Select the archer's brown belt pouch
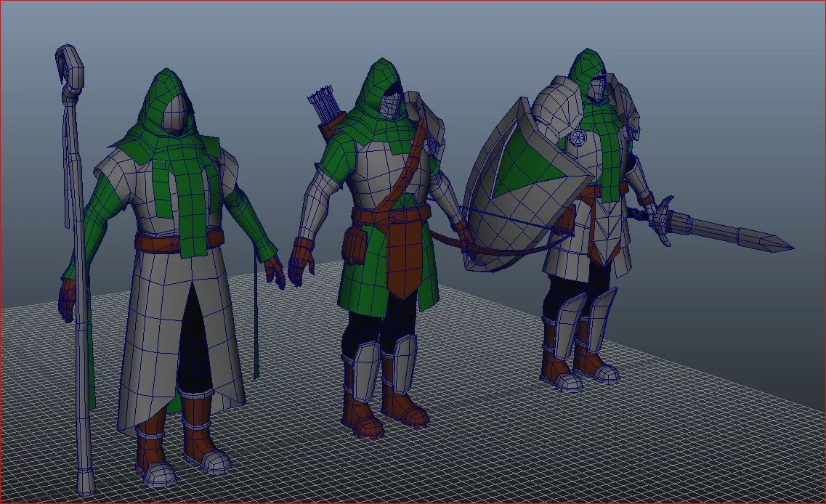The height and width of the screenshot is (504, 826). coord(355,244)
